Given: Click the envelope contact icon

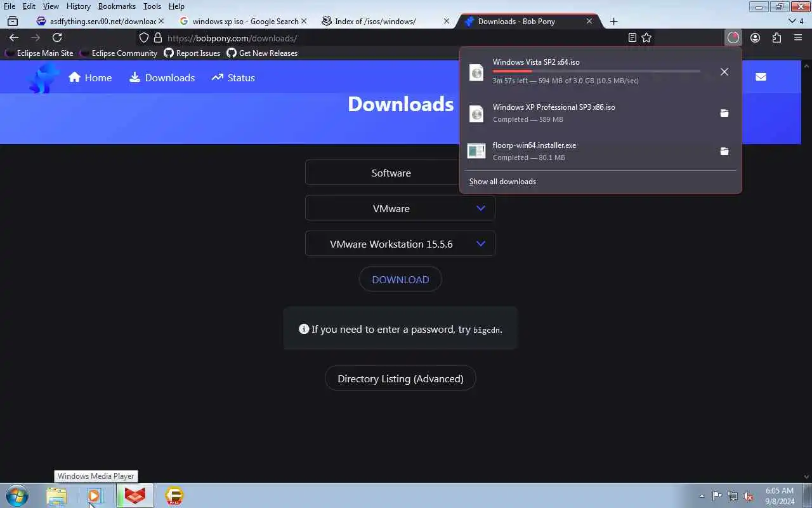Looking at the screenshot, I should point(761,77).
